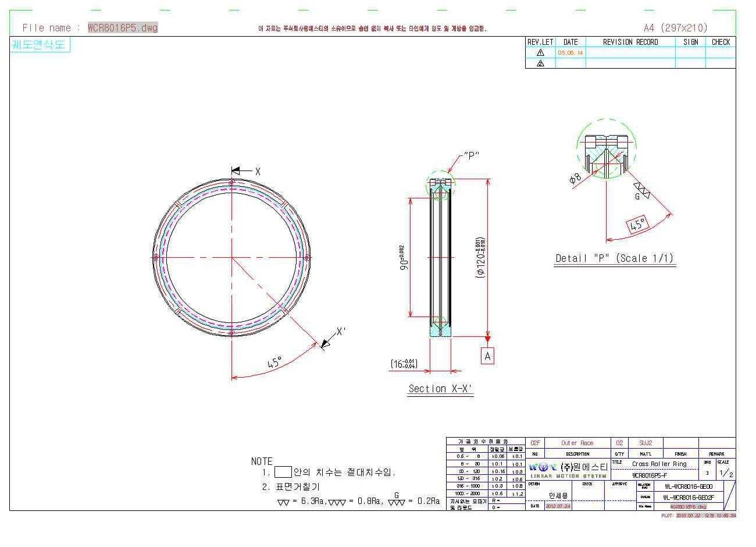Click the 0.8Ra roughness value
756x547 pixels.
pos(369,501)
